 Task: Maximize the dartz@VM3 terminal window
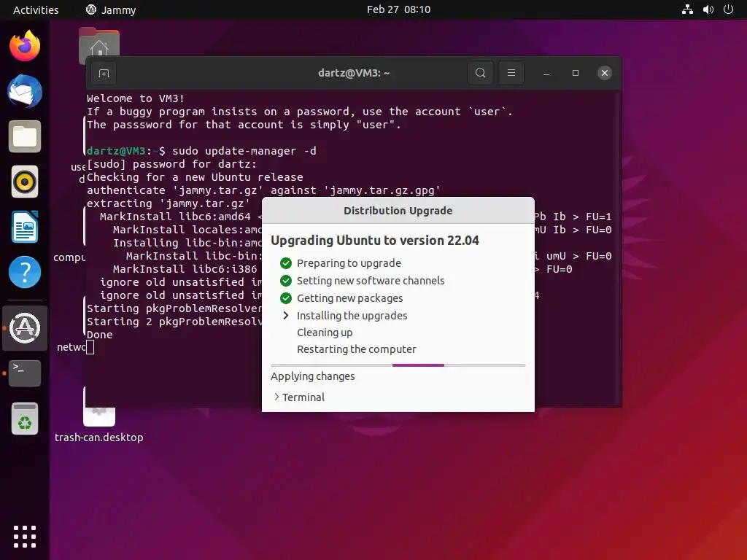[x=576, y=73]
